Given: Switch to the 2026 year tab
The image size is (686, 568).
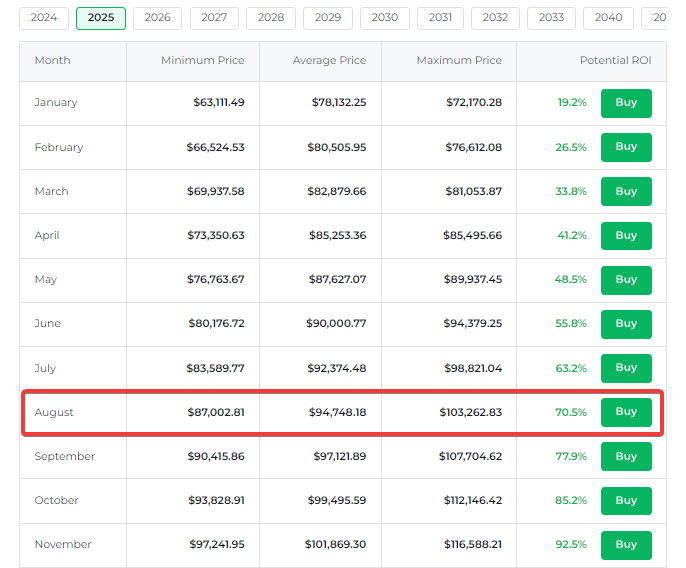Looking at the screenshot, I should (x=157, y=18).
